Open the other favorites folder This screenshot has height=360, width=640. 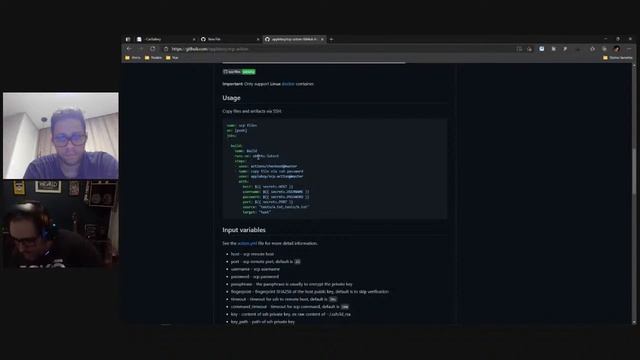[618, 58]
